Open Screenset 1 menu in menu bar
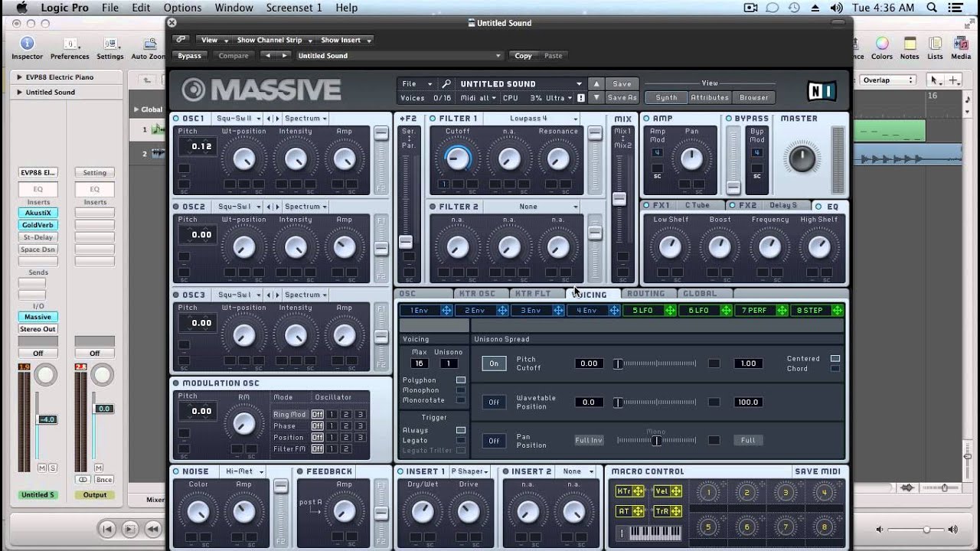The height and width of the screenshot is (551, 980). tap(294, 8)
